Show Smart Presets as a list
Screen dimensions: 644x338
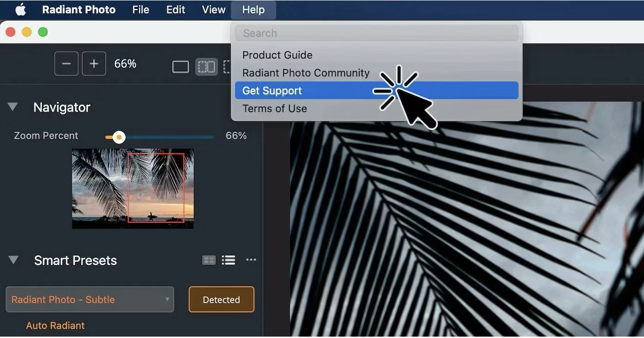coord(228,260)
